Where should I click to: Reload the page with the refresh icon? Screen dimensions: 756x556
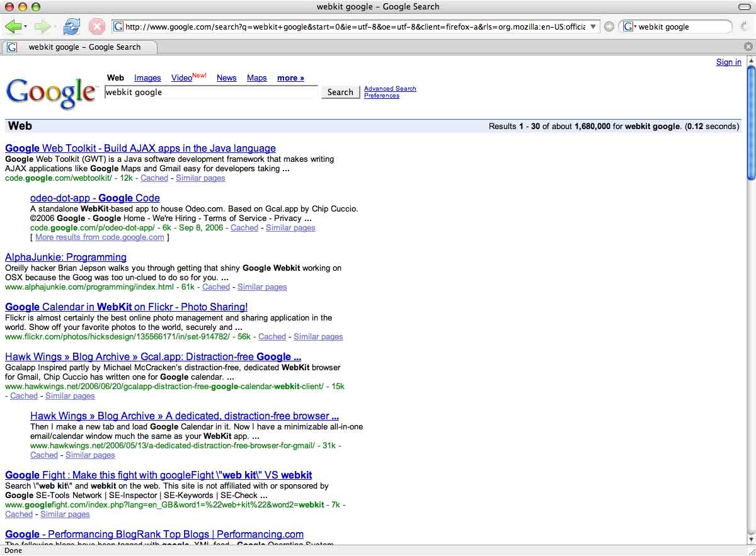pos(72,26)
